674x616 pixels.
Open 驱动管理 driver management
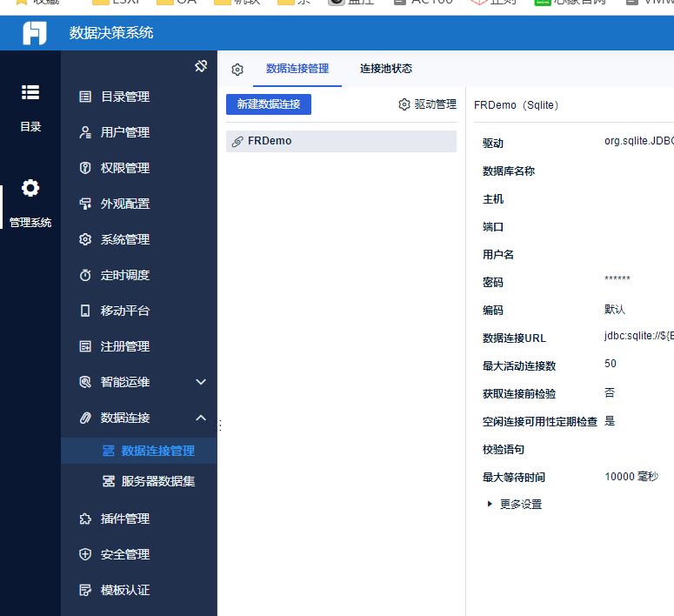click(x=427, y=104)
